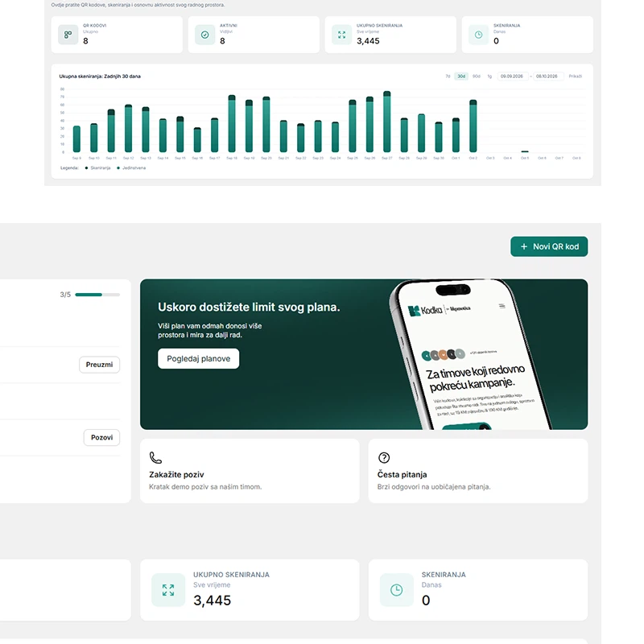Create a new code with Novi QR kod
The image size is (644, 644).
point(549,246)
